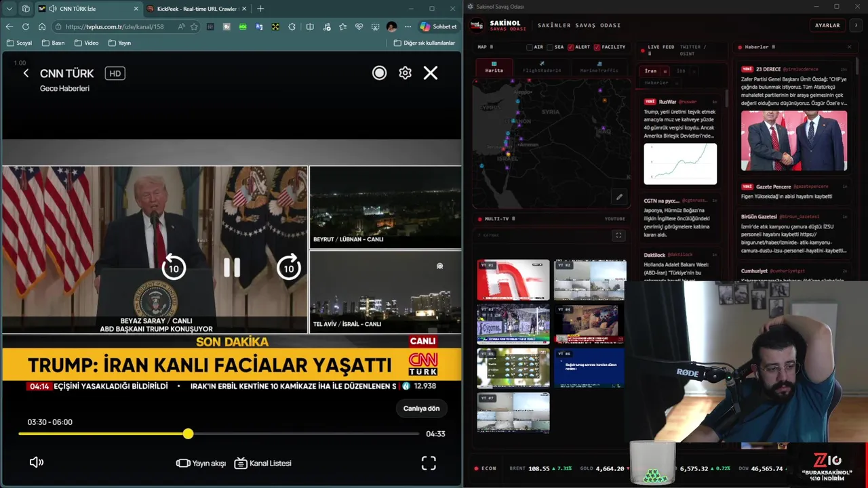Open Gazete Pencere news item
Screen dimensions: 868x488
coord(794,191)
